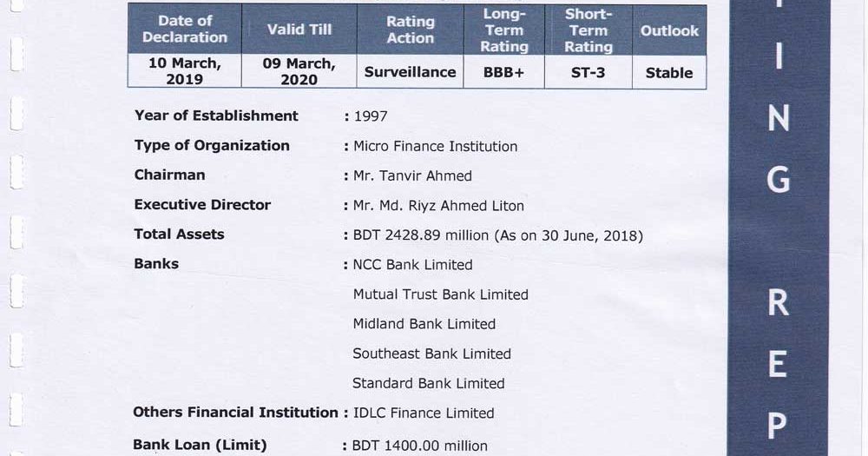Select the 'Long-Term Rating' header

(x=503, y=30)
